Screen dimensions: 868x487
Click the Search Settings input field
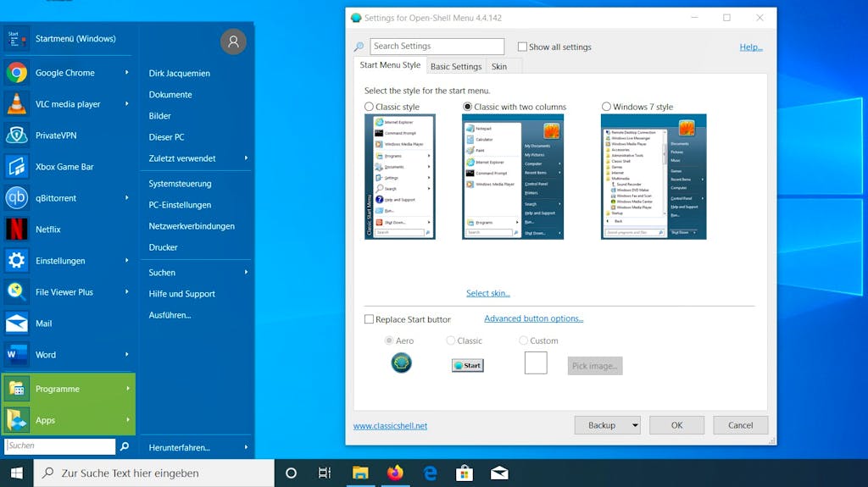click(437, 47)
